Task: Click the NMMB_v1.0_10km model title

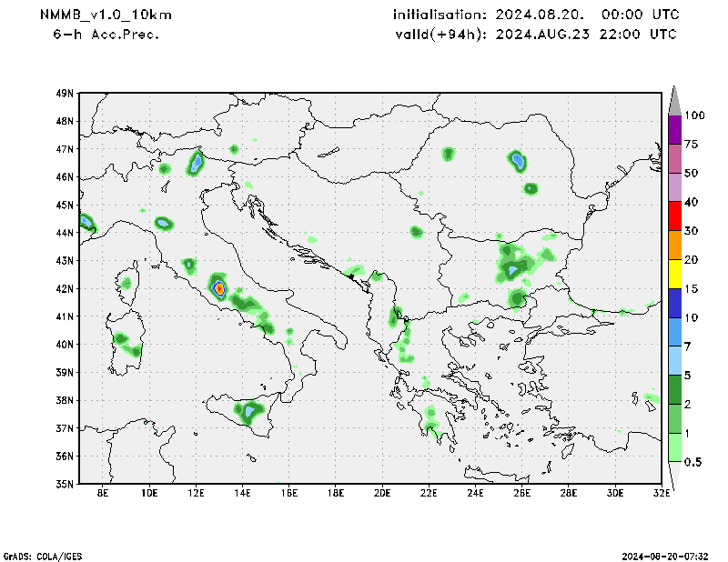Action: 105,15
